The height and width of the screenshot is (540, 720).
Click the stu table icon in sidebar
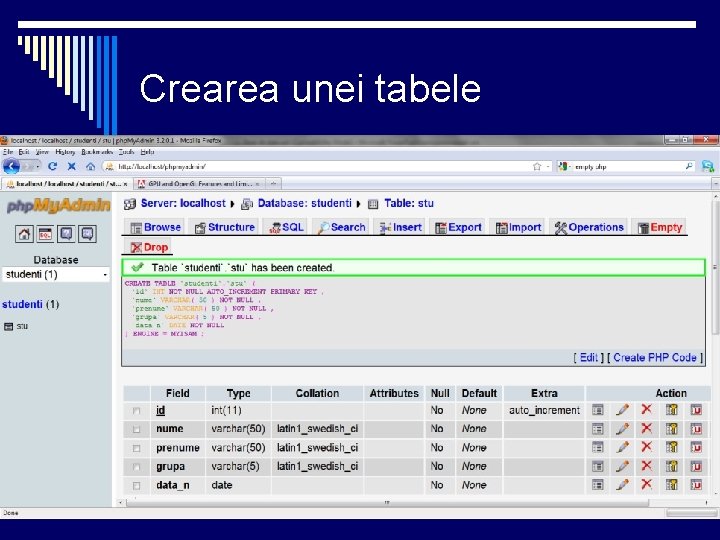8,326
